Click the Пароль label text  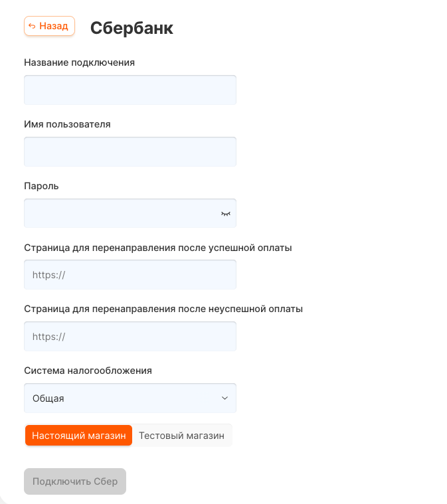(x=41, y=186)
